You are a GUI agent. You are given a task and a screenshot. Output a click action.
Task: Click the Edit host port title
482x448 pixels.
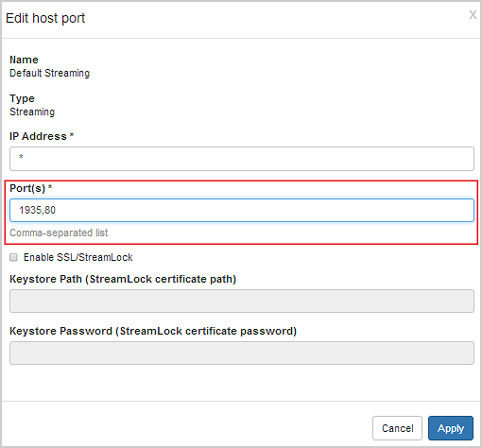pos(45,18)
